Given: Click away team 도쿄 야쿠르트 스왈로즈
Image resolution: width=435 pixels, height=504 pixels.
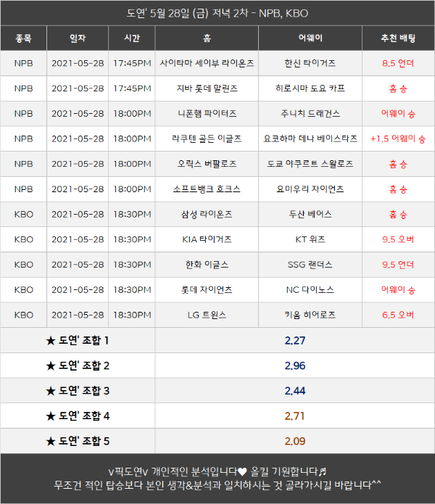Looking at the screenshot, I should tap(310, 164).
